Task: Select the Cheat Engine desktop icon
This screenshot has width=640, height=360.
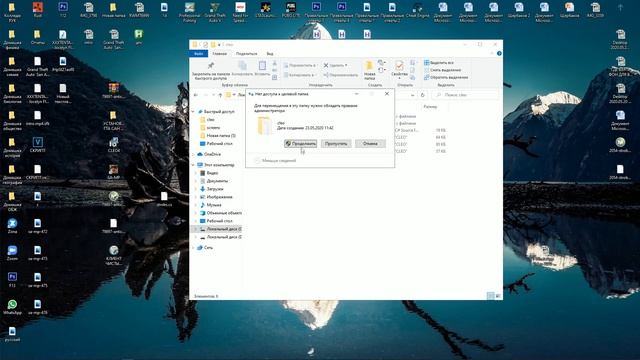Action: tap(417, 10)
